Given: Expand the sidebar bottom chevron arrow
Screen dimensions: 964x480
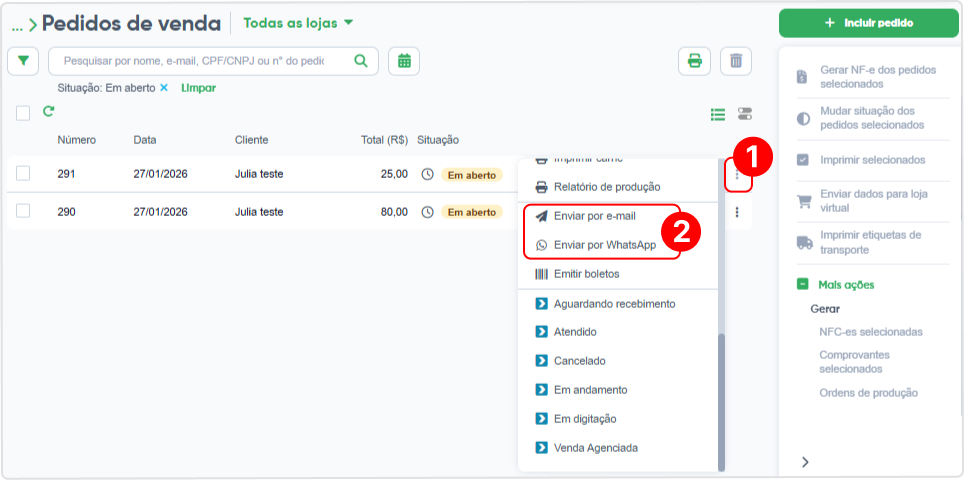Looking at the screenshot, I should coord(805,462).
